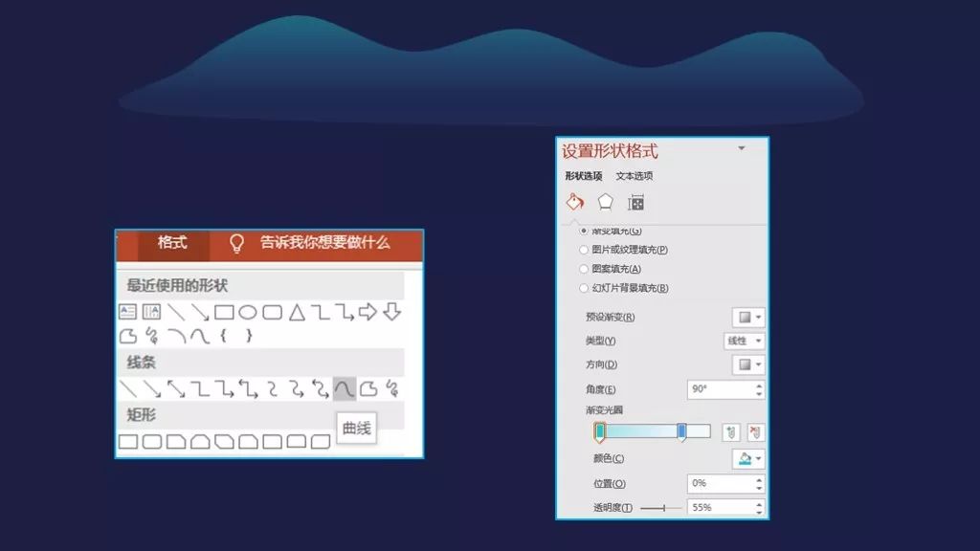980x551 pixels.
Task: Choose Slide background fill radio button
Action: pyautogui.click(x=584, y=288)
